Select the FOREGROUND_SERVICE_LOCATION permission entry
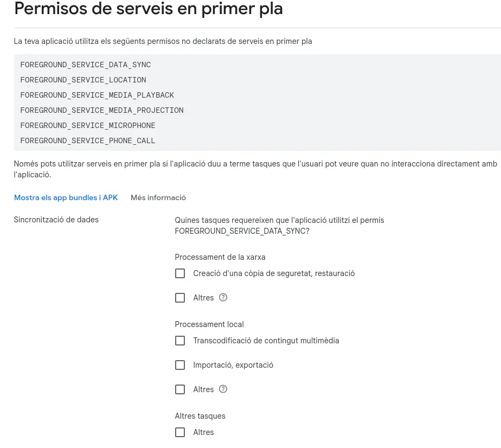This screenshot has width=501, height=448. click(83, 80)
